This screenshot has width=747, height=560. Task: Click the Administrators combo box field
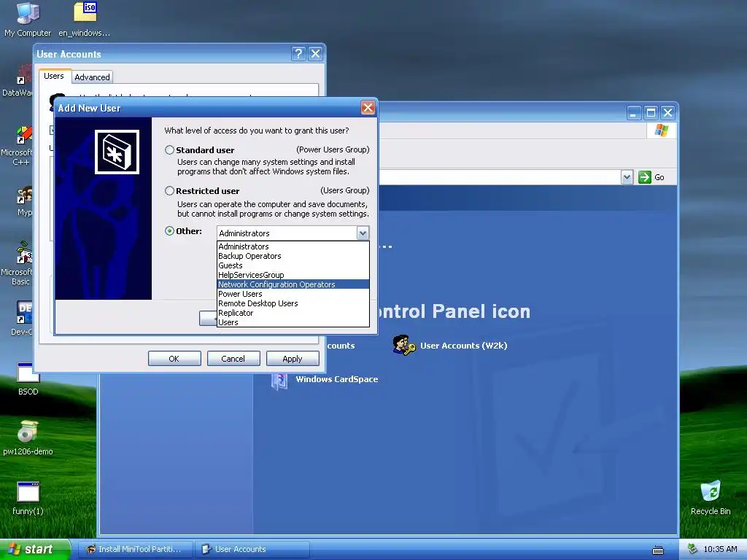[x=287, y=233]
